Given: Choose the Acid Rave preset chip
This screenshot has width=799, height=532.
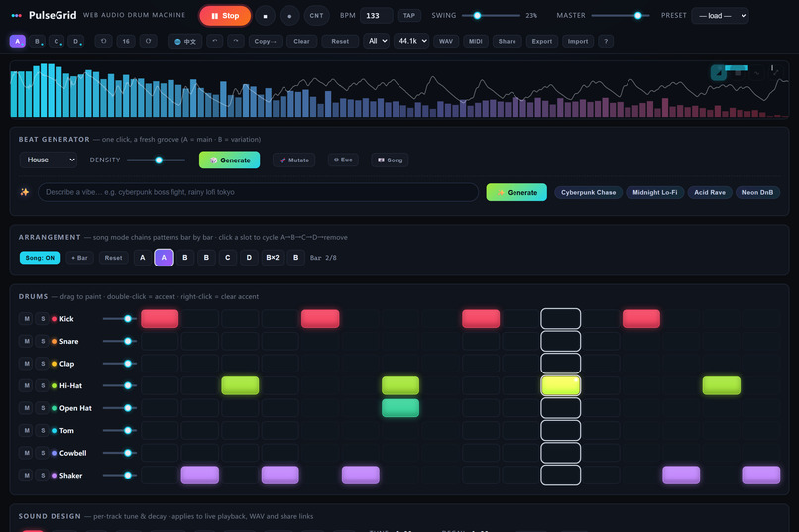Looking at the screenshot, I should 710,192.
